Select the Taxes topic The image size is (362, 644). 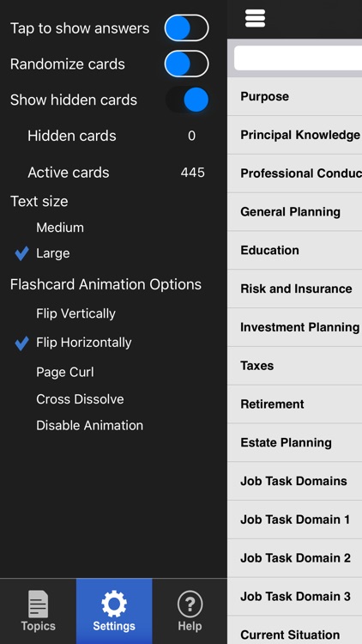(295, 366)
